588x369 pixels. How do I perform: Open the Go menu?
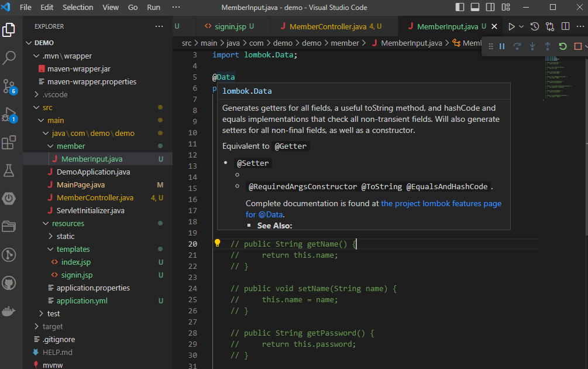133,7
